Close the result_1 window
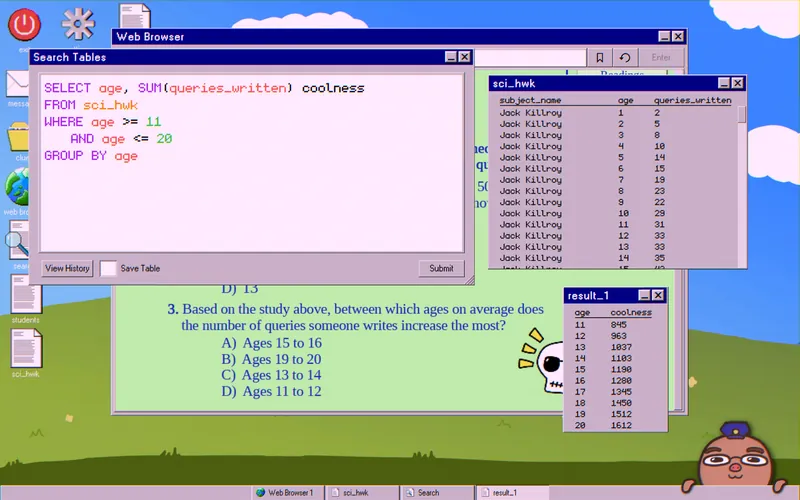 pyautogui.click(x=658, y=295)
